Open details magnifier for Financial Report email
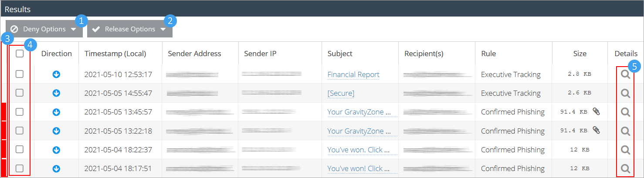The width and height of the screenshot is (644, 178). [x=625, y=74]
